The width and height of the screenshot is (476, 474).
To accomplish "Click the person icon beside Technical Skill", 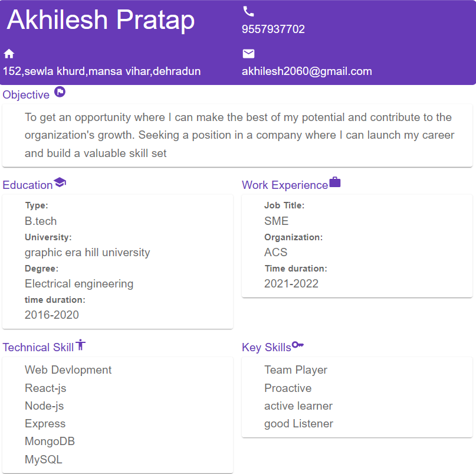I will click(80, 345).
